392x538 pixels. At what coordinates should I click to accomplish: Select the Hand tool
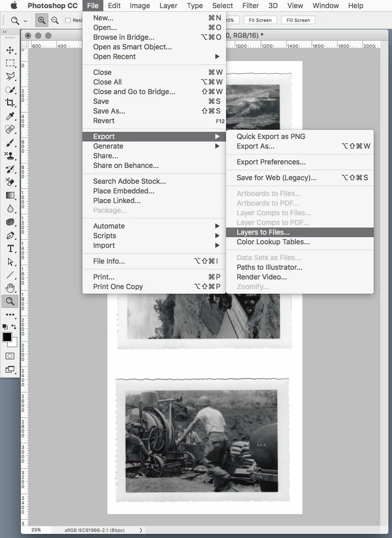[x=10, y=288]
